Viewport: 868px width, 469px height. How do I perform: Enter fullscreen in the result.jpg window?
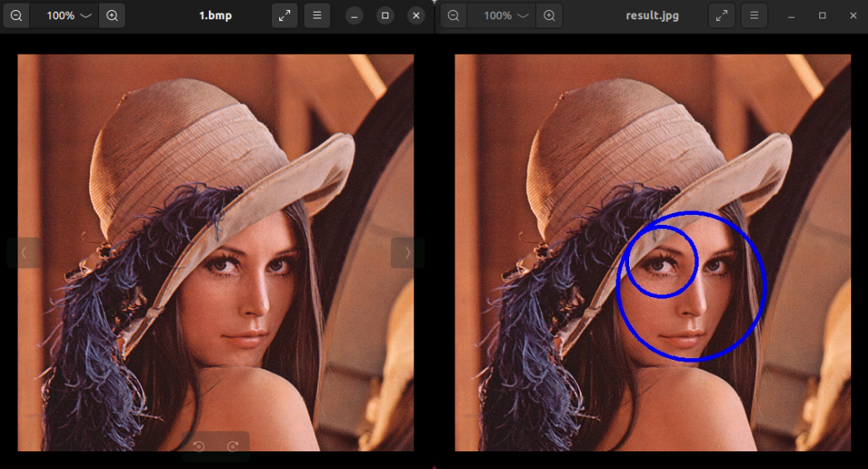722,15
